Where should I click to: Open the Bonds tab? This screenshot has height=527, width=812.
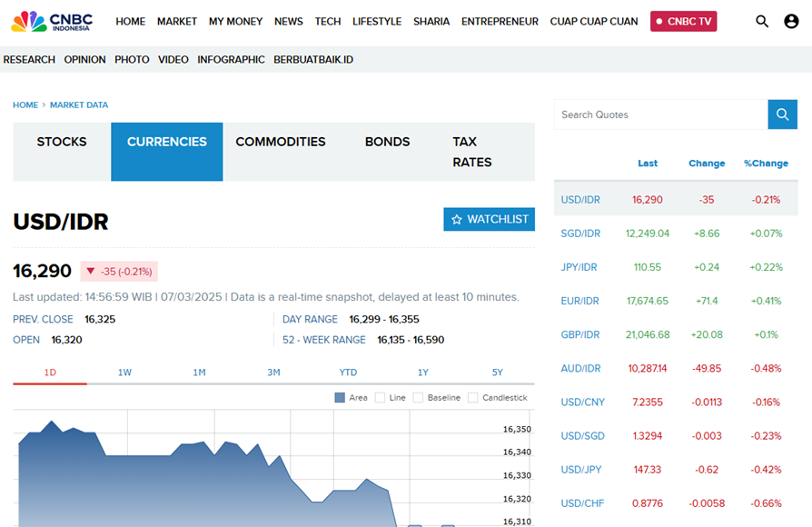click(x=387, y=142)
